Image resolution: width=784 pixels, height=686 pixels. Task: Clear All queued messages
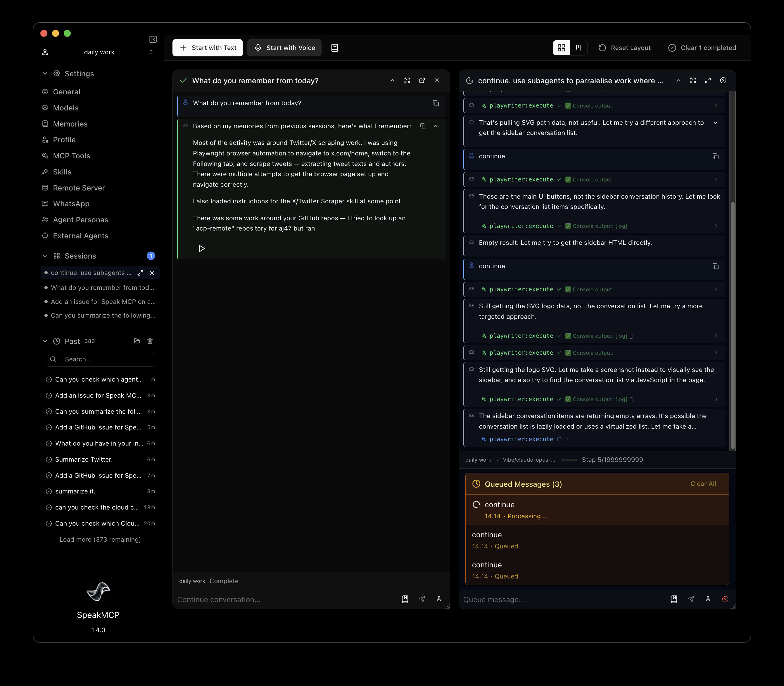pos(703,484)
